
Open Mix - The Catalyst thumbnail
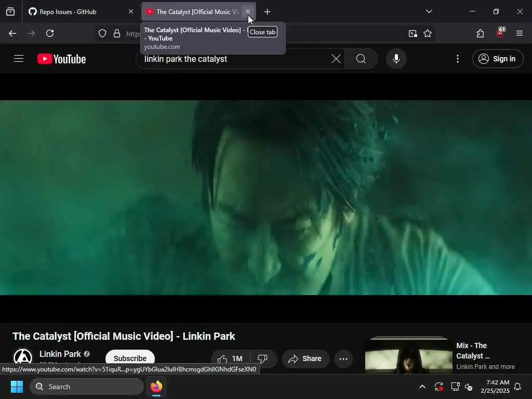(408, 355)
